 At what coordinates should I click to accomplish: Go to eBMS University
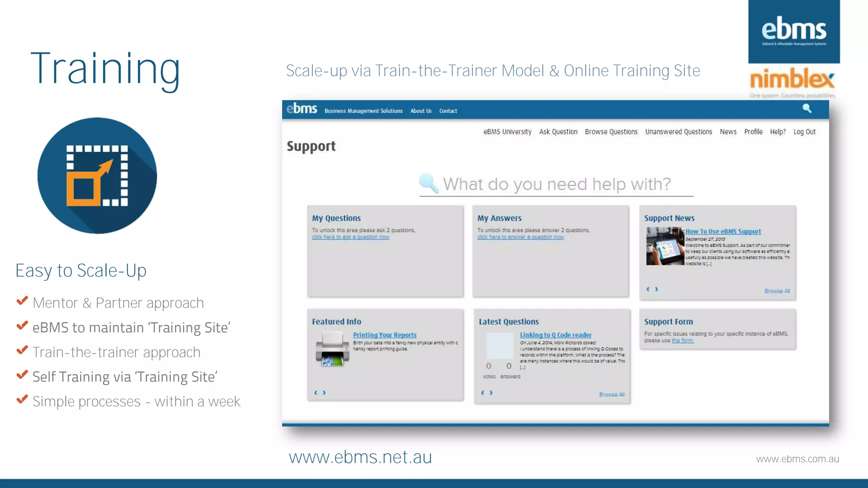click(507, 132)
